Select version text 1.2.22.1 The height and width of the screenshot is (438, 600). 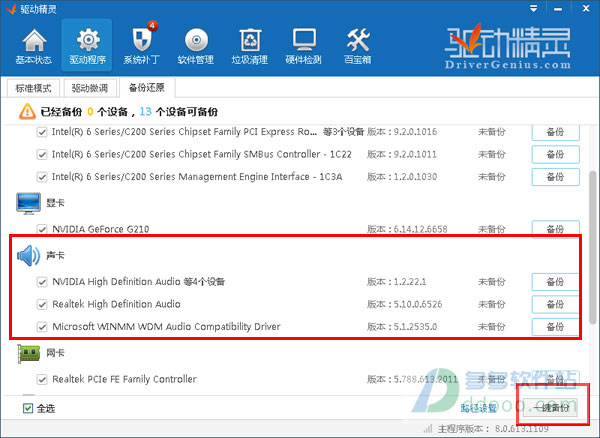coord(410,282)
